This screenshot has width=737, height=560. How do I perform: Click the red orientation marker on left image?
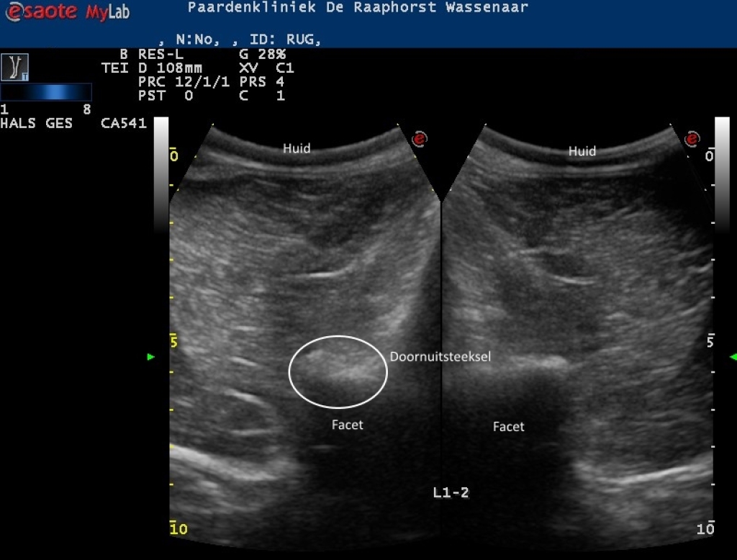tap(418, 138)
